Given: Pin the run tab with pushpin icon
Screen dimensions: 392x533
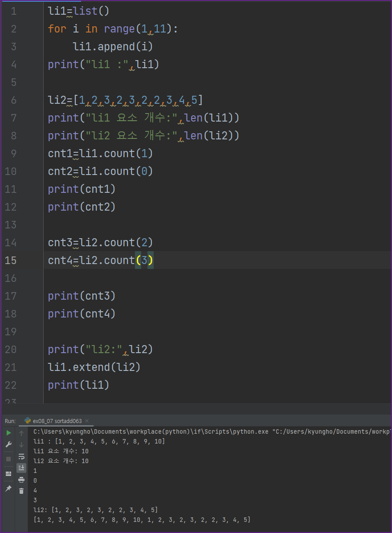Looking at the screenshot, I should (8, 488).
